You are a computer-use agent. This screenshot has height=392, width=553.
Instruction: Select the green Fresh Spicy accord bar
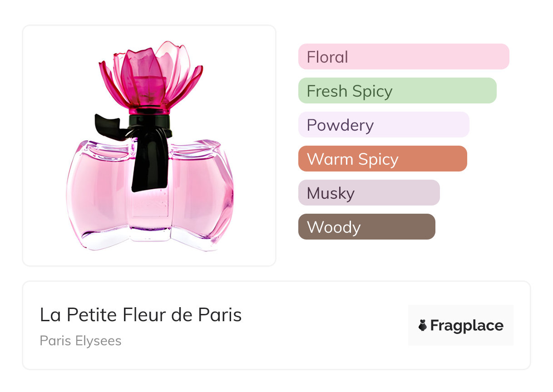point(397,91)
